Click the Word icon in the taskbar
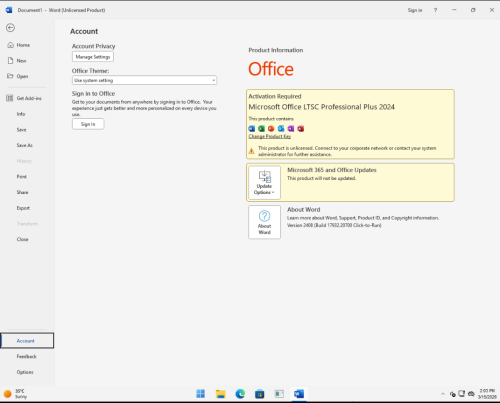Screen dimensions: 500x403 point(299,394)
